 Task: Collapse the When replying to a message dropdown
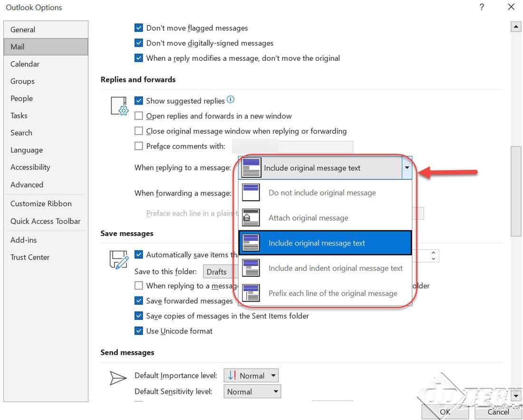click(407, 167)
